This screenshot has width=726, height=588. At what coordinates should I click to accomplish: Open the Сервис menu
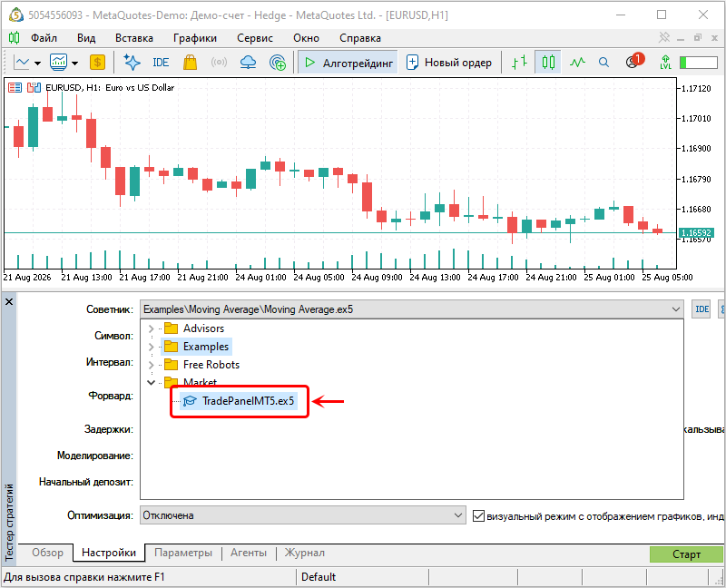pos(255,38)
